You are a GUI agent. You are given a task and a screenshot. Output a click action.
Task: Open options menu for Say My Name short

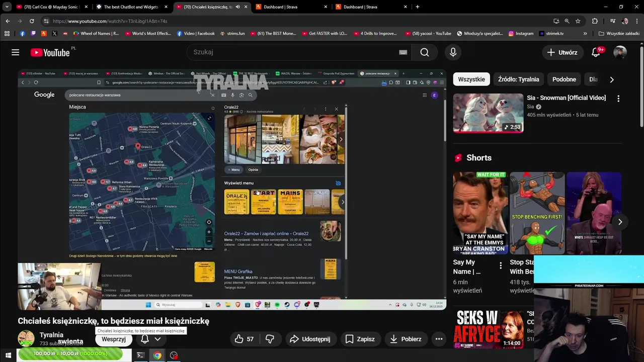[x=500, y=265]
